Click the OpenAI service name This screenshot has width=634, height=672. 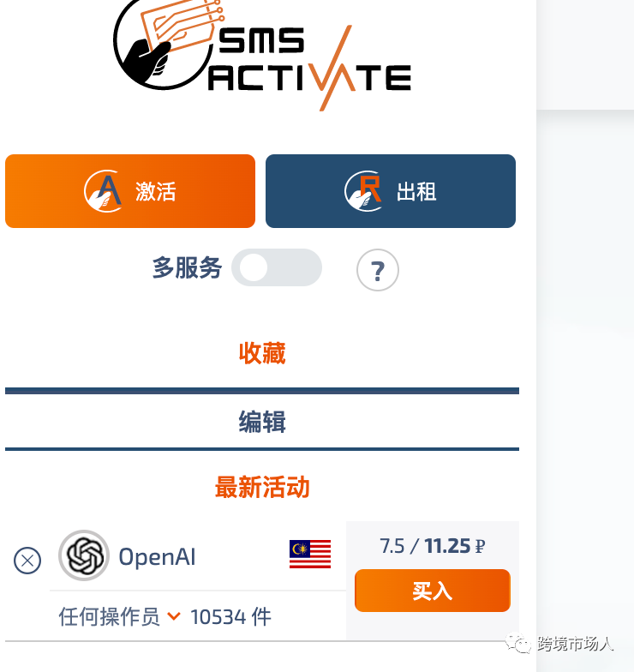[x=157, y=557]
